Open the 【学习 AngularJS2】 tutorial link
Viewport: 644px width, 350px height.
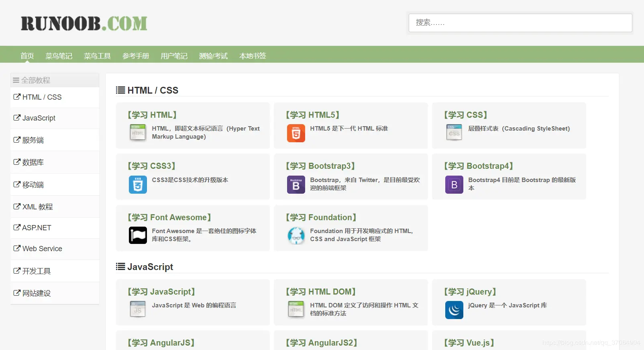point(321,343)
